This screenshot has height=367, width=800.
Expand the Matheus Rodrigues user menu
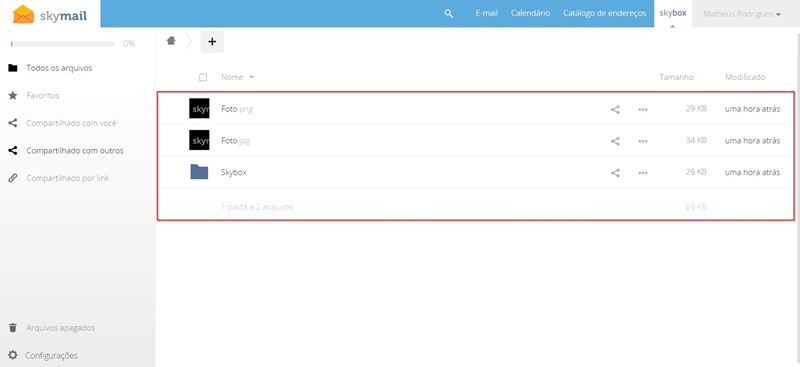[x=742, y=14]
